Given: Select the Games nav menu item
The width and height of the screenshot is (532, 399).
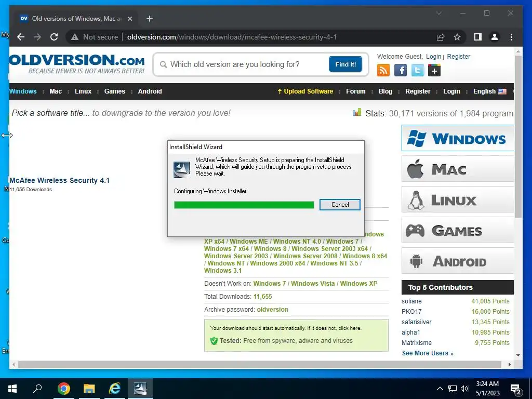Looking at the screenshot, I should tap(115, 91).
